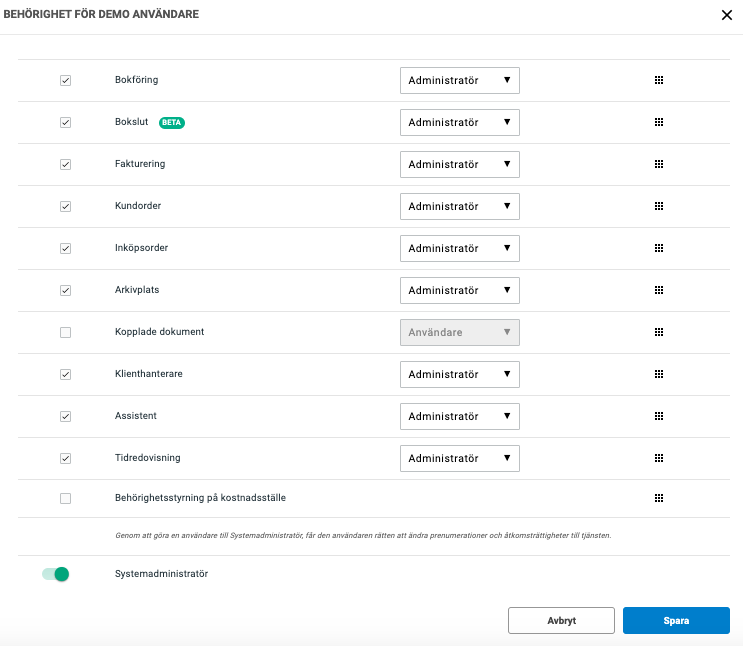
Task: Open Bokföring role dropdown
Action: pos(460,81)
